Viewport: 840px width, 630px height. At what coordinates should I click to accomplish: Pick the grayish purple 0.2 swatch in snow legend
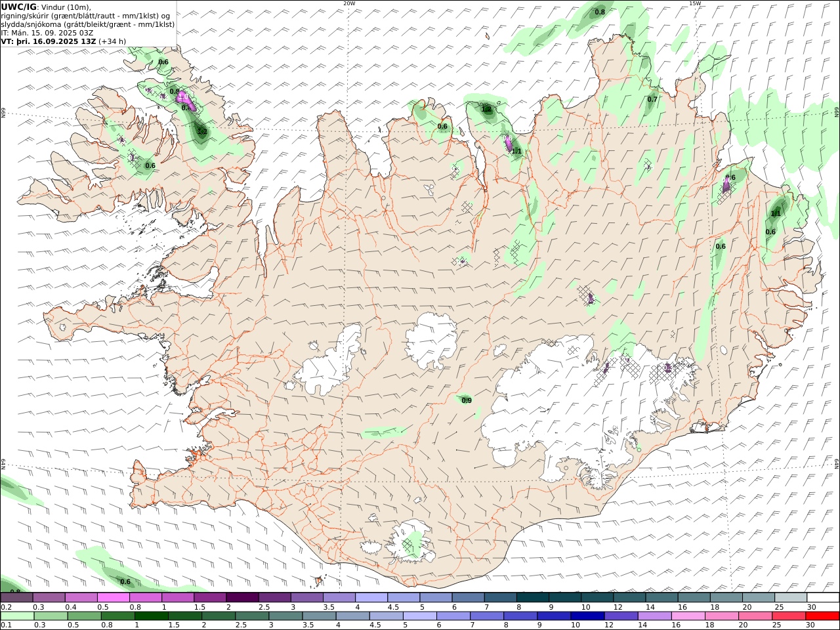(x=16, y=598)
